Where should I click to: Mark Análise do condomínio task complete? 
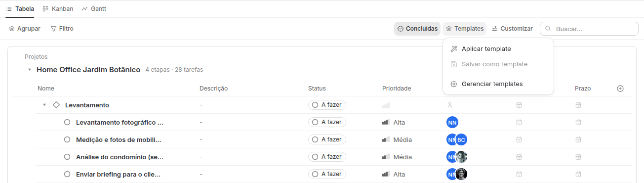tap(67, 157)
